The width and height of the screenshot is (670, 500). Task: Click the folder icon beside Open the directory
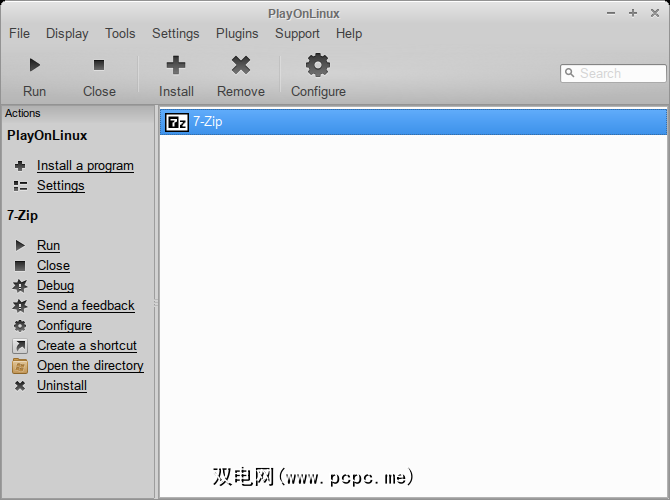(x=20, y=366)
